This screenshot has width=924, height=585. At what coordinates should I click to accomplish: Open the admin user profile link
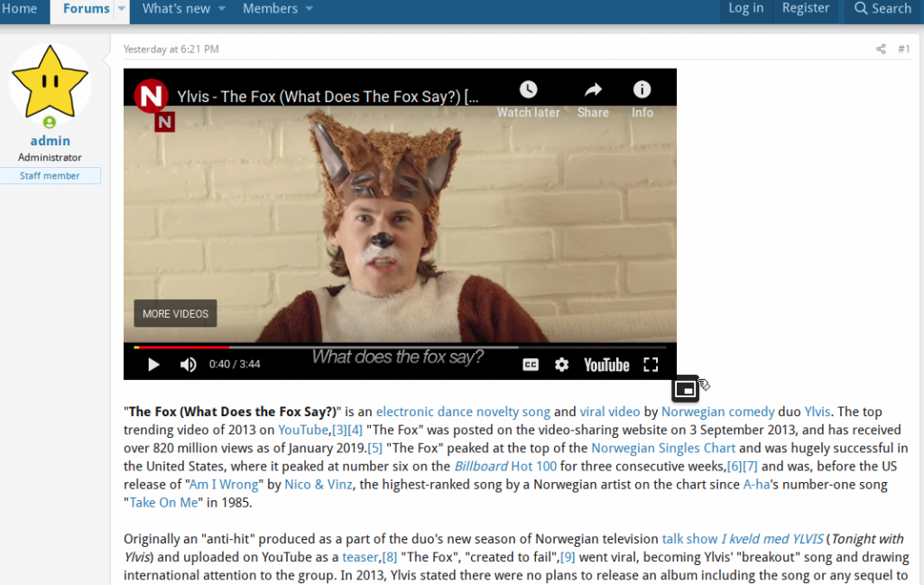(51, 141)
